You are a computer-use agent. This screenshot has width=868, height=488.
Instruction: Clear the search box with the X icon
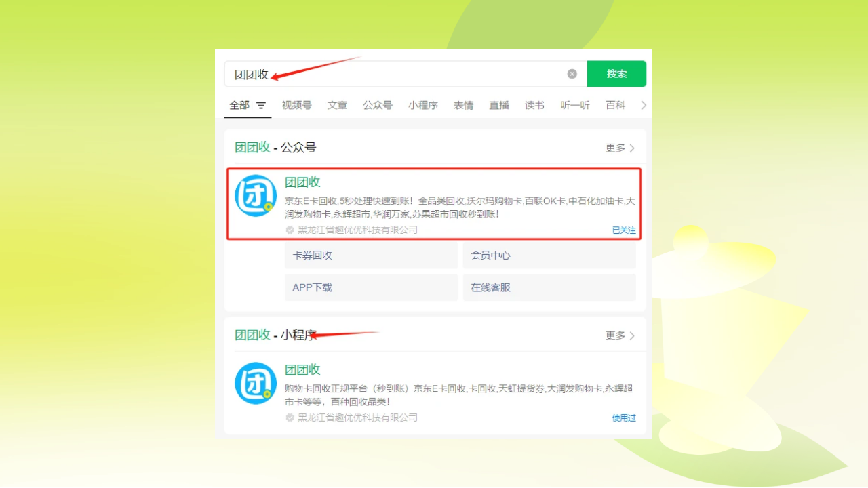[x=572, y=74]
